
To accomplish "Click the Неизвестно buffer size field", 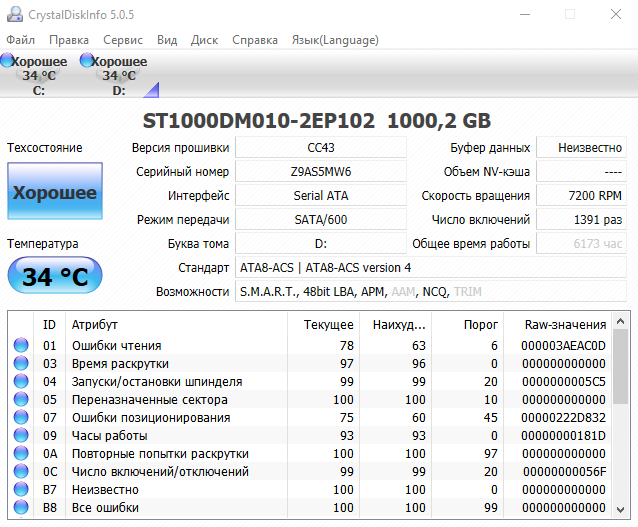I will tap(581, 147).
